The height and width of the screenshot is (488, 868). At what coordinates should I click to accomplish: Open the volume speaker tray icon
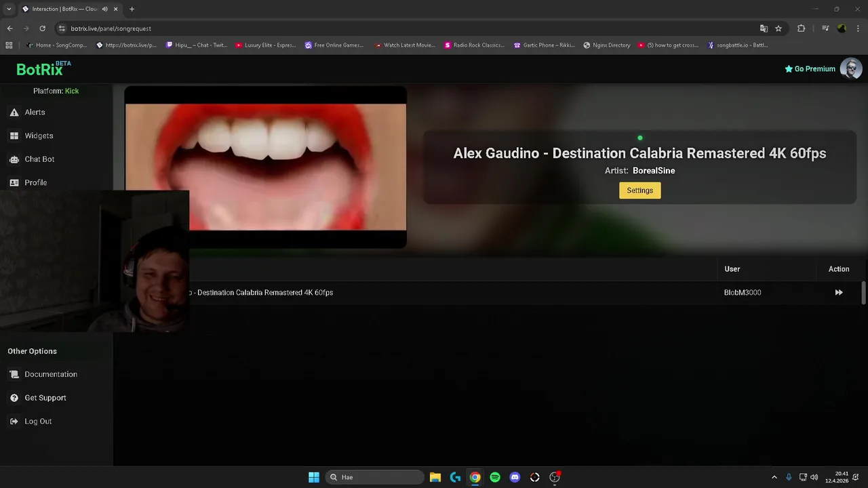tap(814, 477)
